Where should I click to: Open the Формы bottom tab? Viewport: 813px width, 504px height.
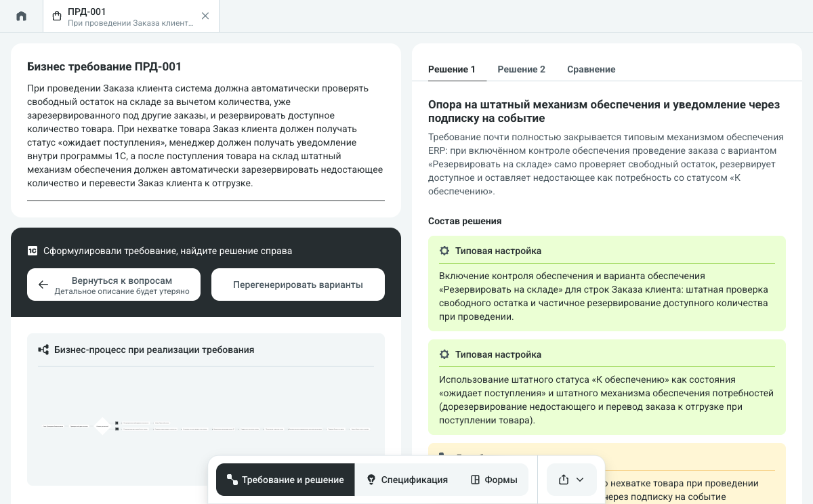(x=494, y=480)
